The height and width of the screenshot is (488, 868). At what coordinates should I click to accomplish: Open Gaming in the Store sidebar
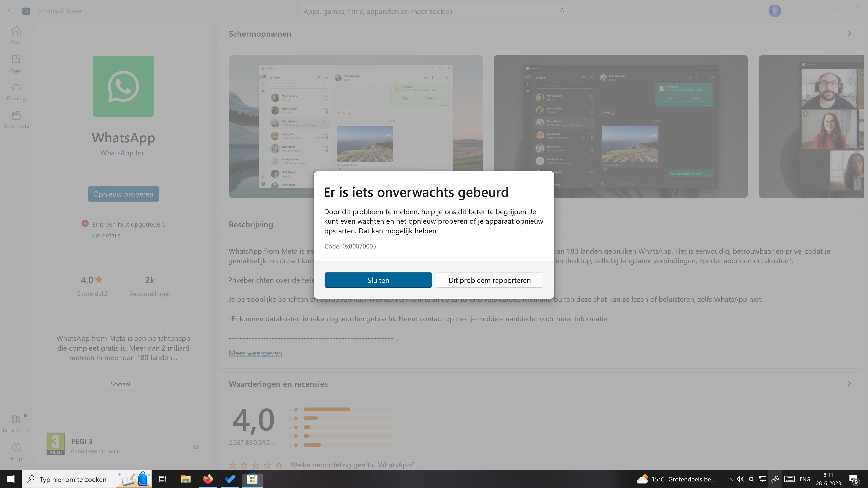pyautogui.click(x=16, y=91)
